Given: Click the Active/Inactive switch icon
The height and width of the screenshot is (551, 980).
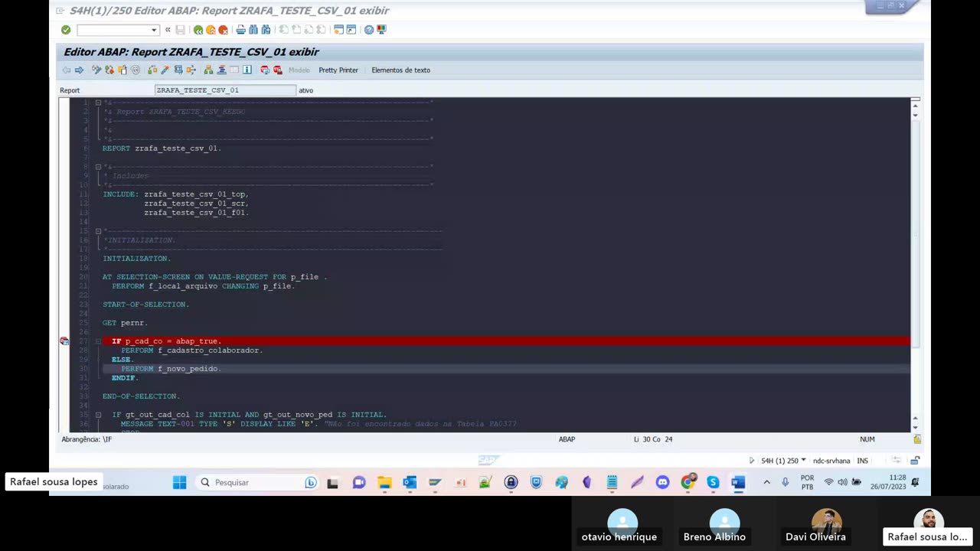Looking at the screenshot, I should (109, 70).
